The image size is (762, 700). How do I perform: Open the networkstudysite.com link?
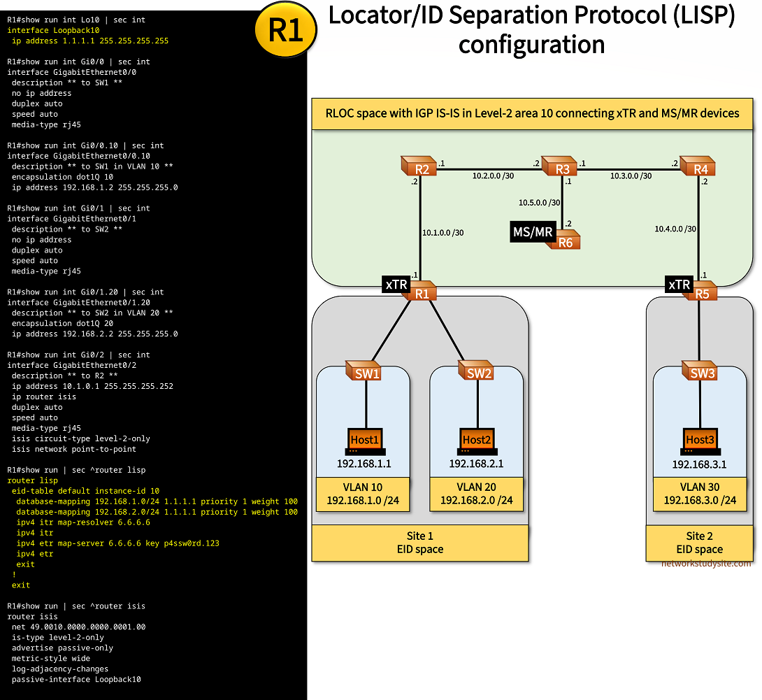(x=706, y=563)
